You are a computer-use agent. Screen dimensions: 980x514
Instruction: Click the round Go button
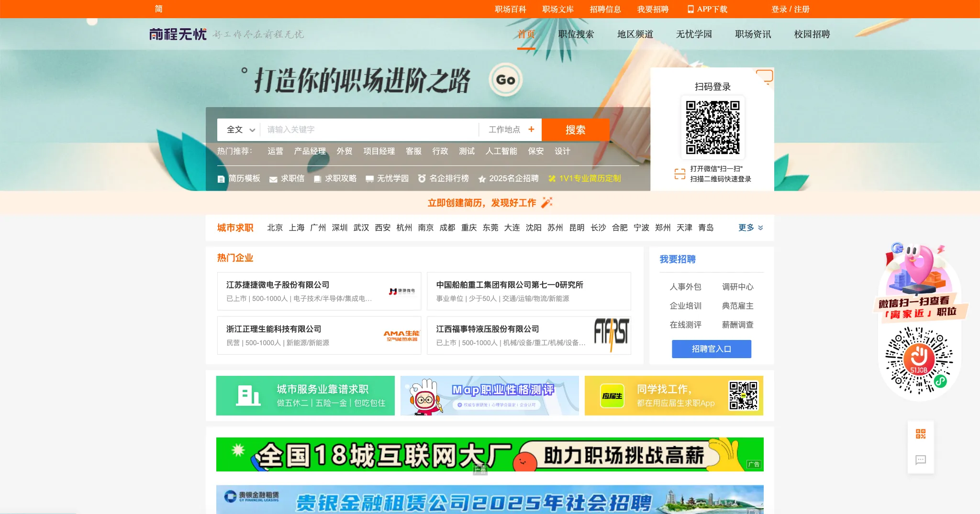click(505, 80)
